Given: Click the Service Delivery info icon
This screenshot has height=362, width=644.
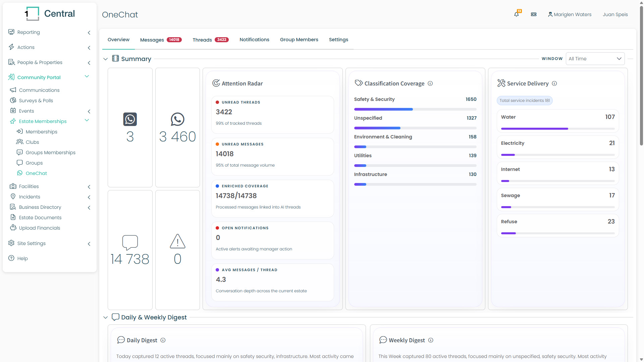Looking at the screenshot, I should [x=554, y=83].
